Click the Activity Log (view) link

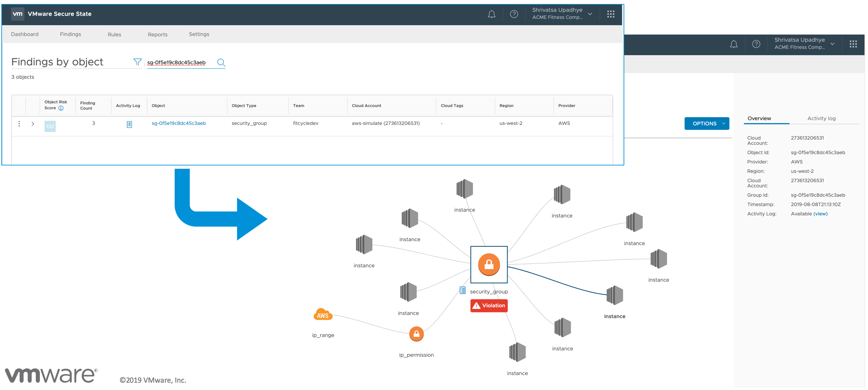[x=820, y=214]
